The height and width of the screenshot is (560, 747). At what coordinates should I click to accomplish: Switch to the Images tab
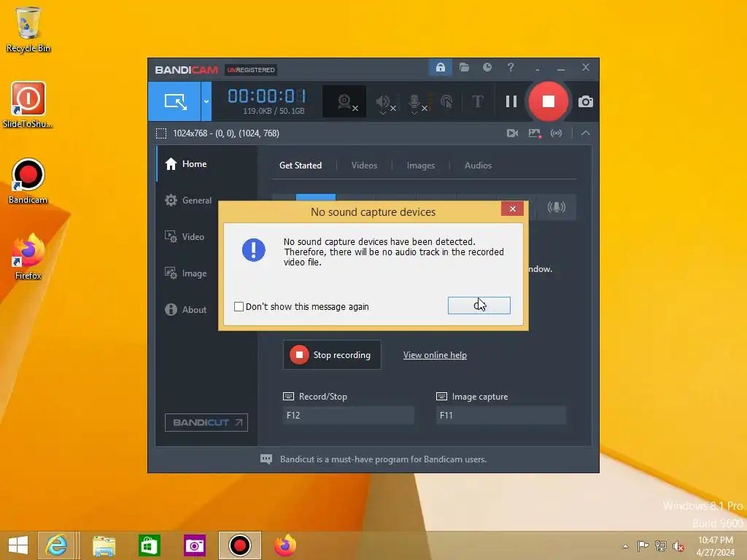pos(421,166)
